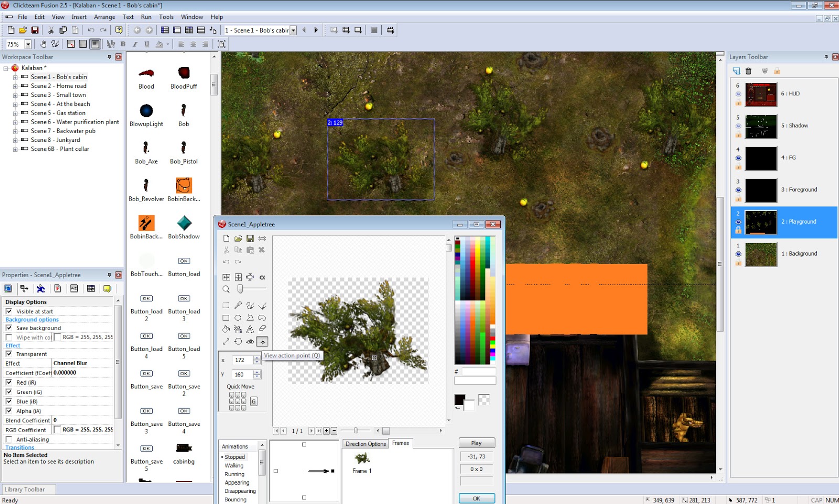Click the Play button in the animation editor

pyautogui.click(x=476, y=442)
